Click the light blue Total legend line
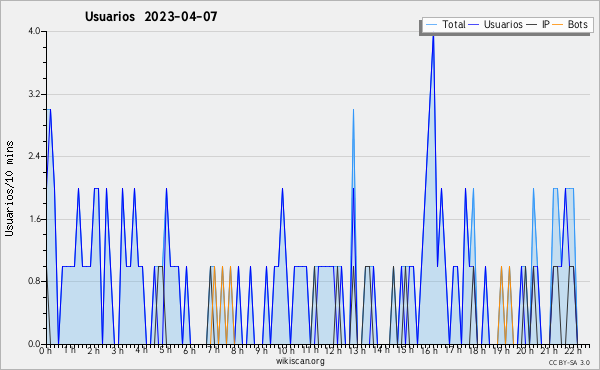The height and width of the screenshot is (370, 600). [431, 25]
